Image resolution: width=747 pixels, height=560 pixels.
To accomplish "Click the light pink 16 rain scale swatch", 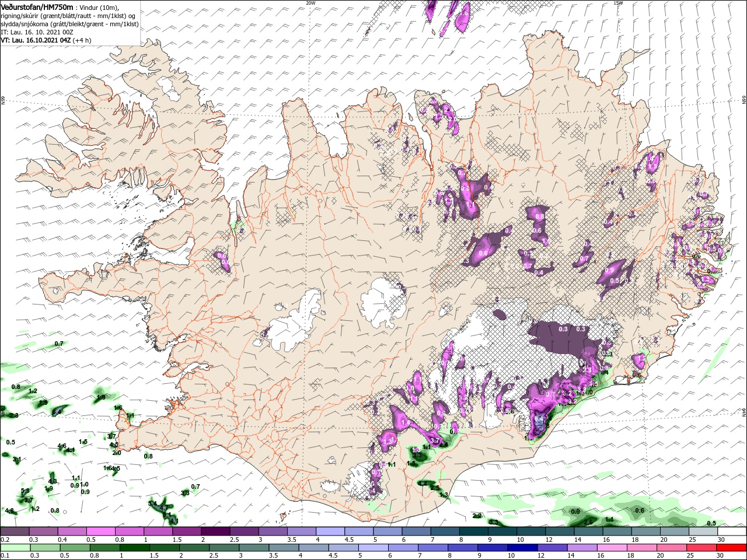I will [x=612, y=548].
